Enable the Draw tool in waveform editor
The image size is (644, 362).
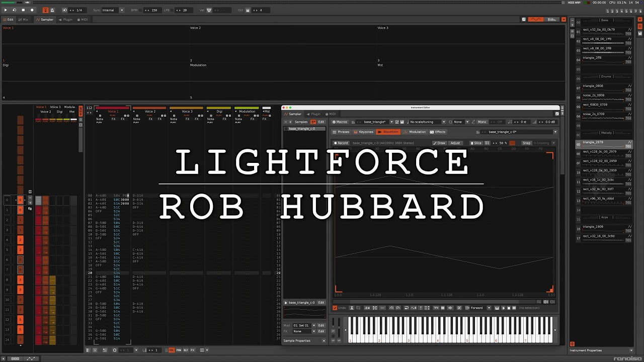click(439, 143)
